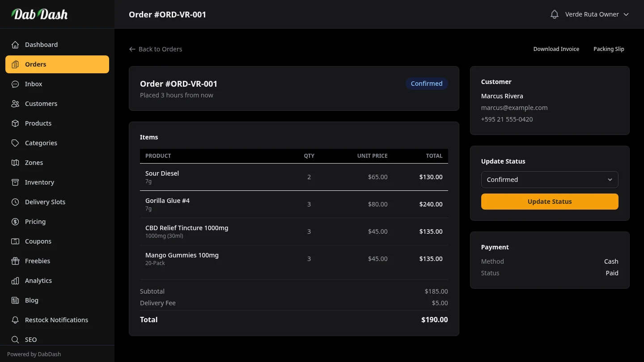Viewport: 644px width, 362px height.
Task: Open the Update Status dropdown showing Confirmed
Action: pyautogui.click(x=549, y=179)
